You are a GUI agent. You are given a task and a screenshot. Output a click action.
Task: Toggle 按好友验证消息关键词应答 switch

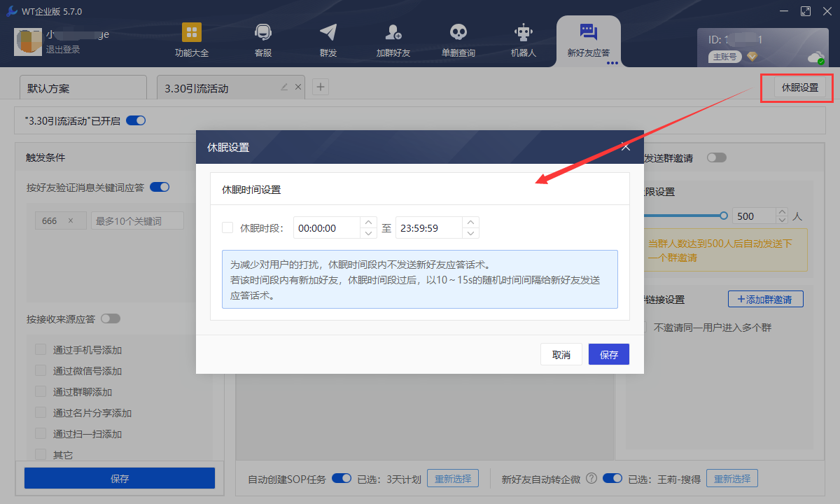click(160, 187)
